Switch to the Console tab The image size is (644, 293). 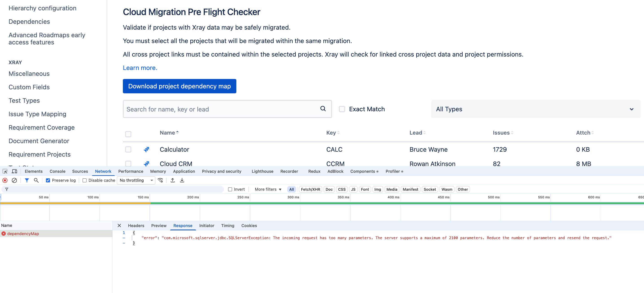[57, 171]
